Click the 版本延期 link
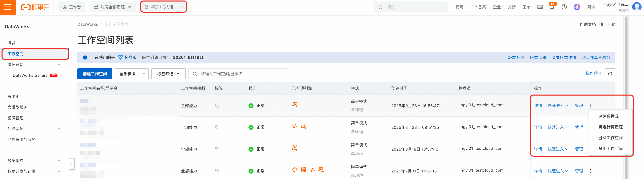This screenshot has height=179, width=644. click(x=538, y=58)
